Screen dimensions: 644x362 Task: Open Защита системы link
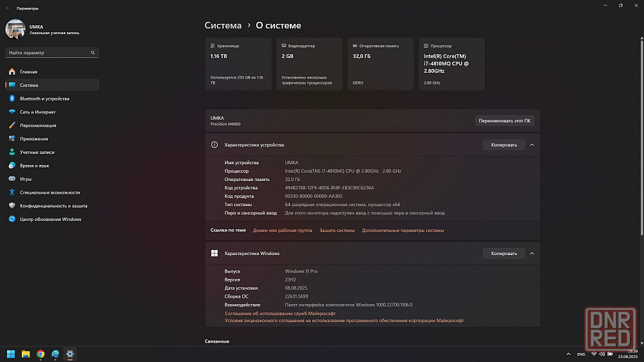click(337, 231)
